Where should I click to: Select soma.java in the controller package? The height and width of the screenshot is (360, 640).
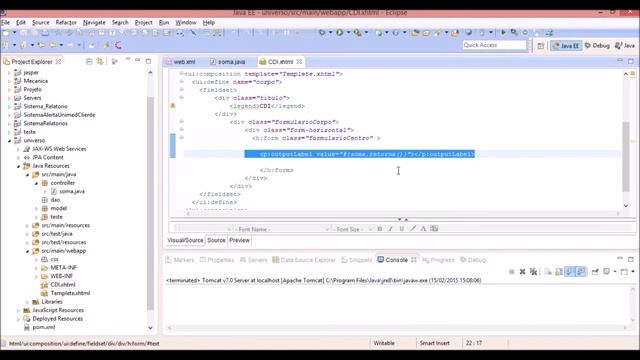[72, 191]
